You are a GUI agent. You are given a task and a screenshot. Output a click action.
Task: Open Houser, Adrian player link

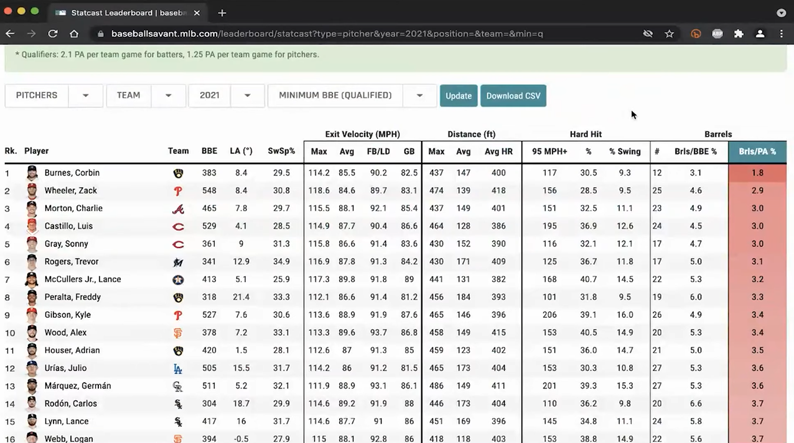click(x=72, y=350)
